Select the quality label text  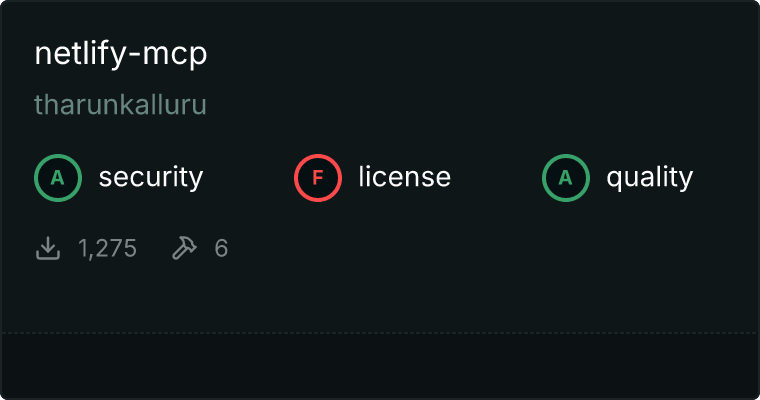[649, 177]
